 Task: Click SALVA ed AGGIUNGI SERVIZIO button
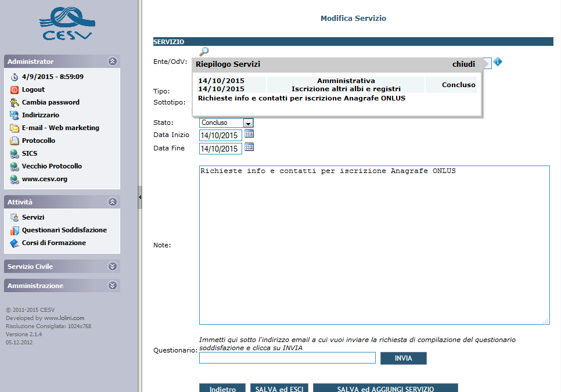pyautogui.click(x=386, y=388)
